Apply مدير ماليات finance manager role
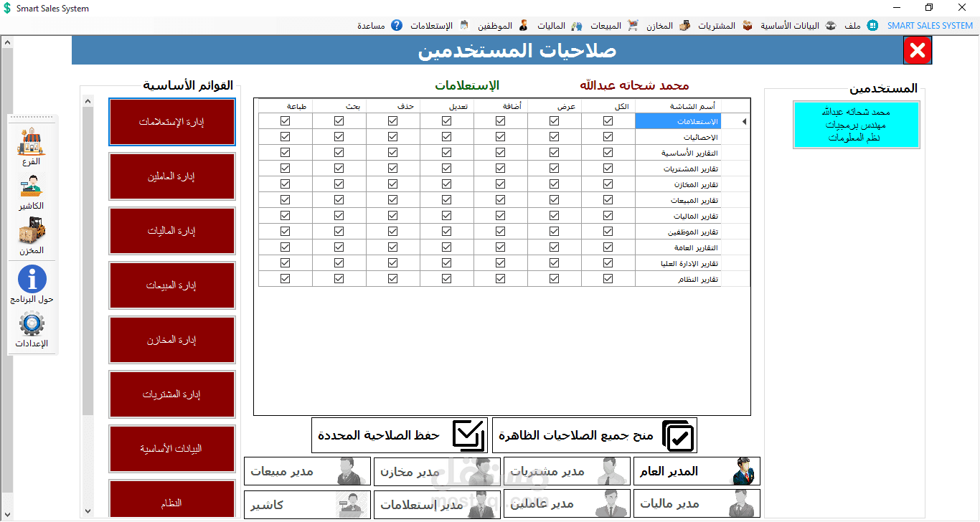Screen dimensions: 980x522 (x=697, y=503)
